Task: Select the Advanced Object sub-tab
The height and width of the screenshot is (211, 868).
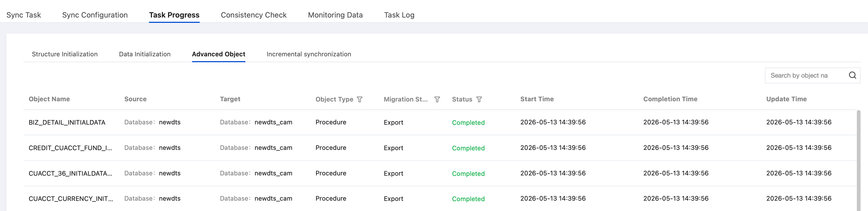Action: pos(219,54)
